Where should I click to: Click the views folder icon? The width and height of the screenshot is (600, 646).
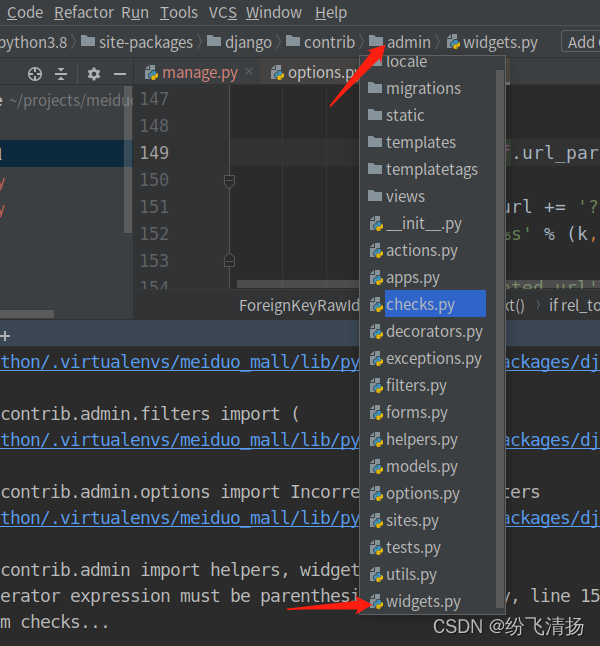pos(375,196)
